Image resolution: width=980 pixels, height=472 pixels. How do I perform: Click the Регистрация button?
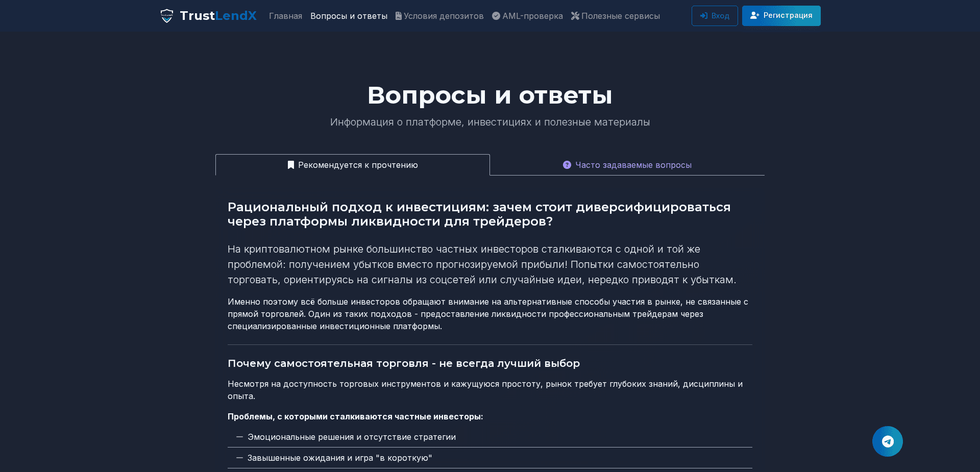(x=781, y=16)
